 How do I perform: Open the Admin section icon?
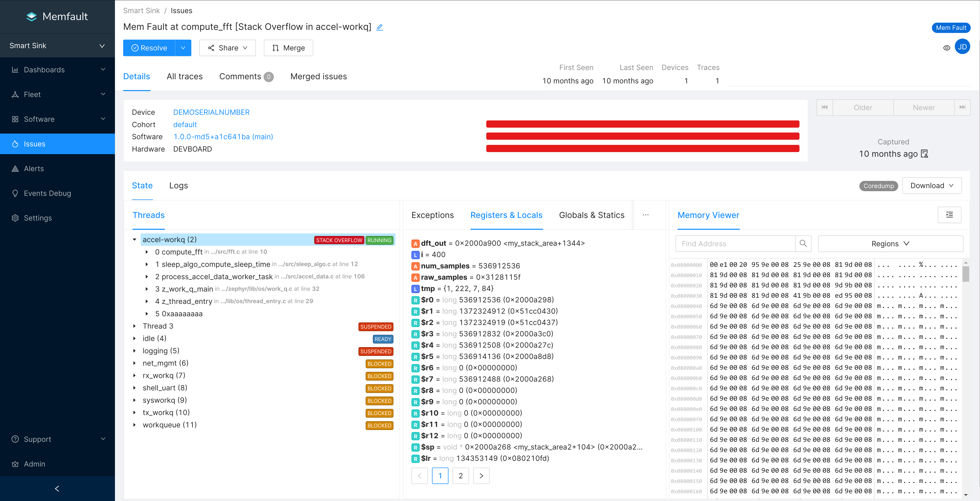tap(15, 464)
